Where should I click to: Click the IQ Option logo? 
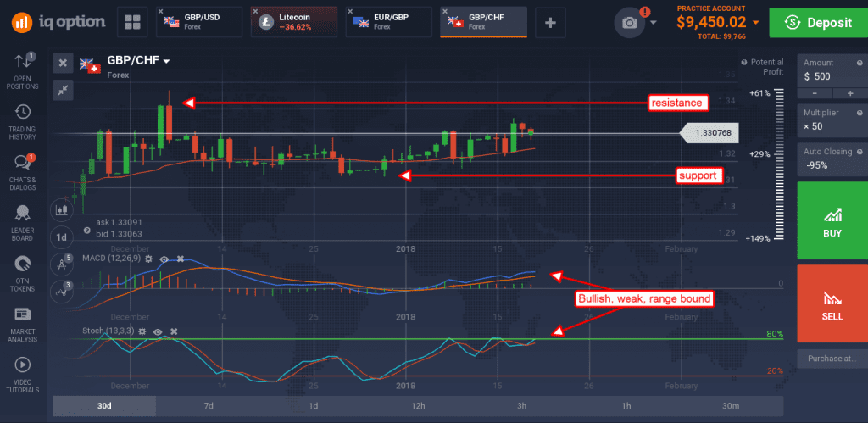click(58, 22)
